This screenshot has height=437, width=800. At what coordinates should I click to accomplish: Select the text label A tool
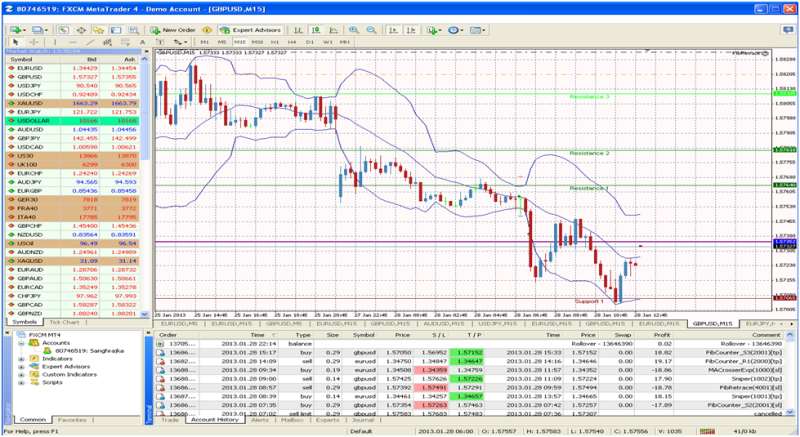(x=142, y=42)
